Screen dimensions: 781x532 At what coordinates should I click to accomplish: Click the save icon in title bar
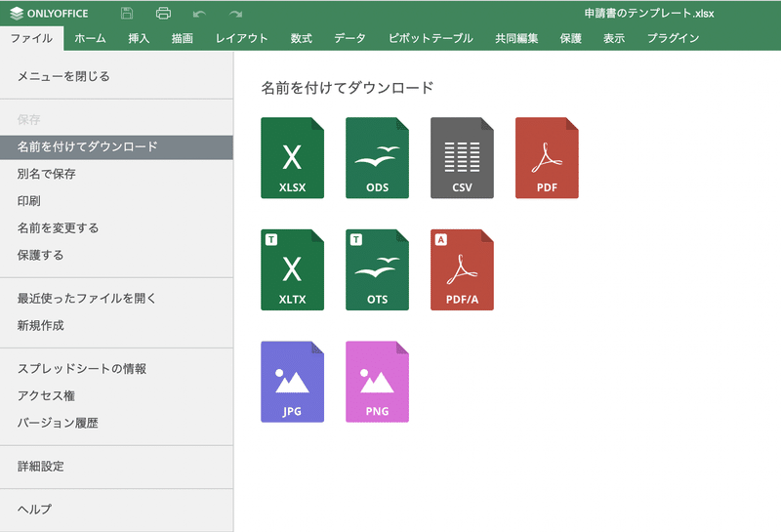[127, 14]
